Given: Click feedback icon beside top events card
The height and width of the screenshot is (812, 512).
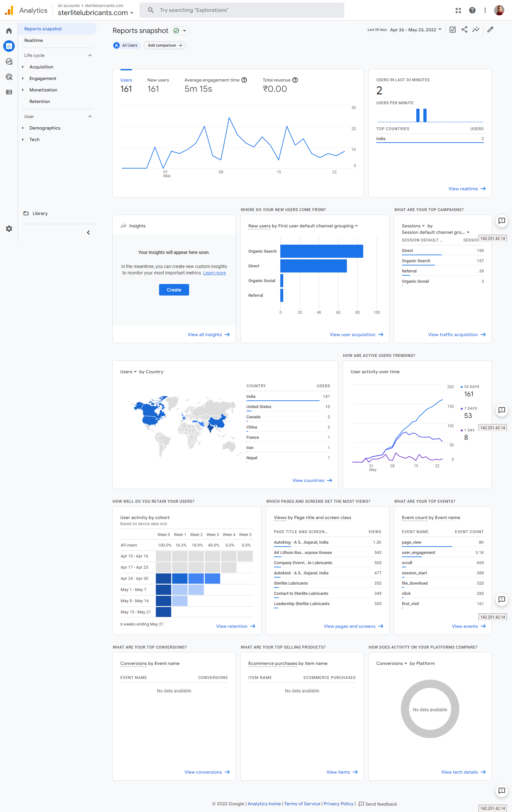Looking at the screenshot, I should tap(501, 599).
